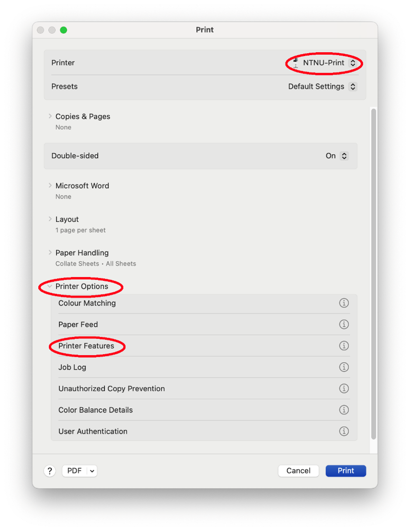Screen dimensions: 412x532
Task: Click the Job Log info icon
Action: point(344,367)
